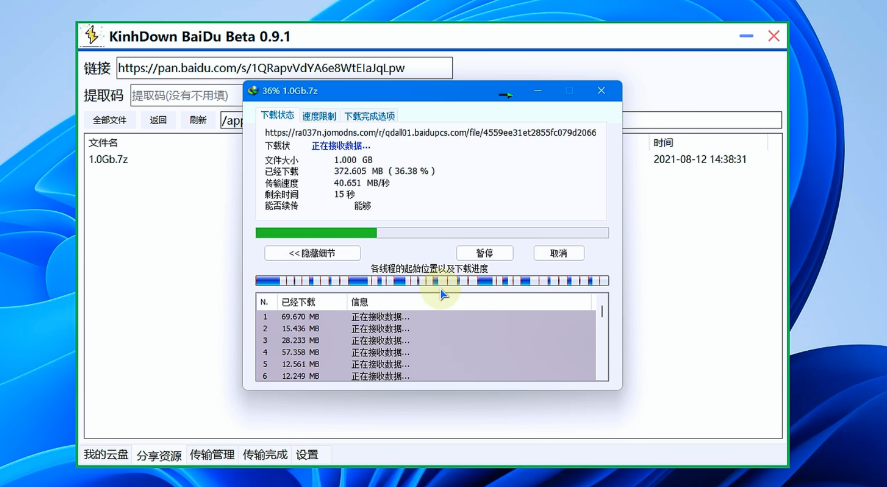
Task: Click the green download progress bar
Action: (432, 233)
